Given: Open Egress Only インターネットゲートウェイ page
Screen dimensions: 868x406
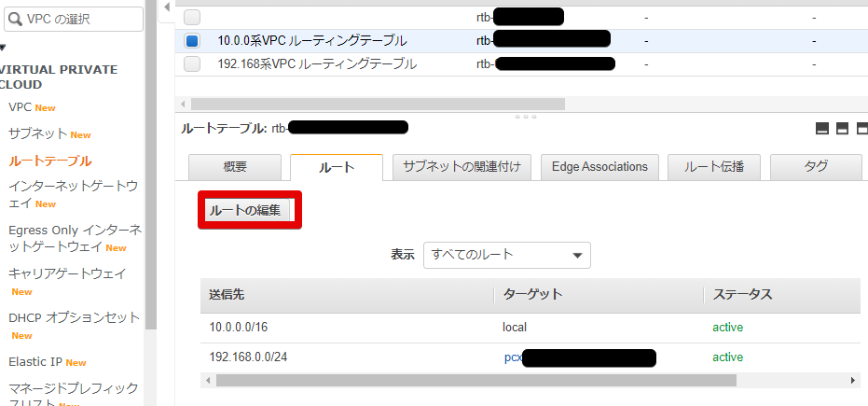Looking at the screenshot, I should (76, 238).
